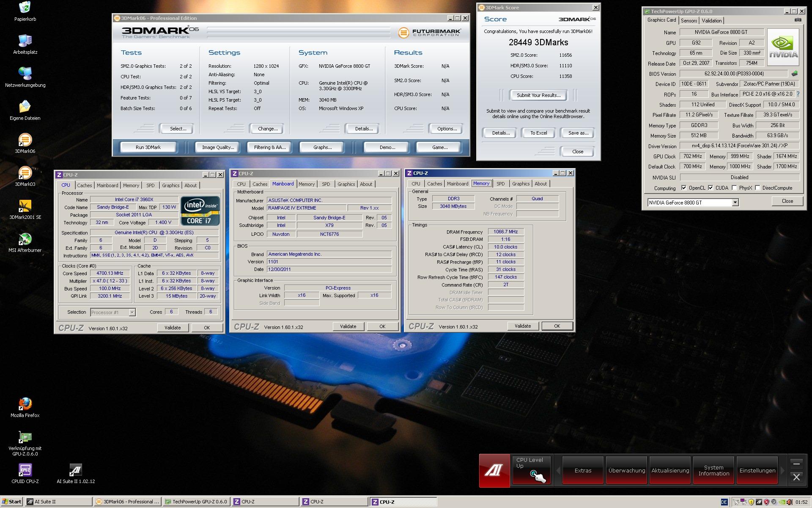Click the Start button on taskbar
Screen dimensions: 812x508
11,502
